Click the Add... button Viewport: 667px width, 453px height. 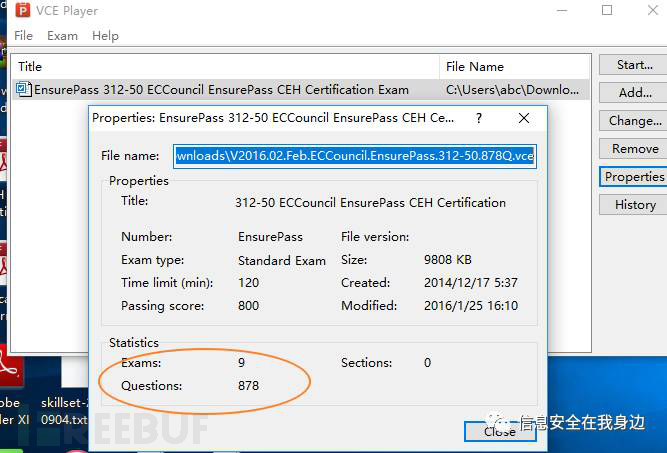633,93
